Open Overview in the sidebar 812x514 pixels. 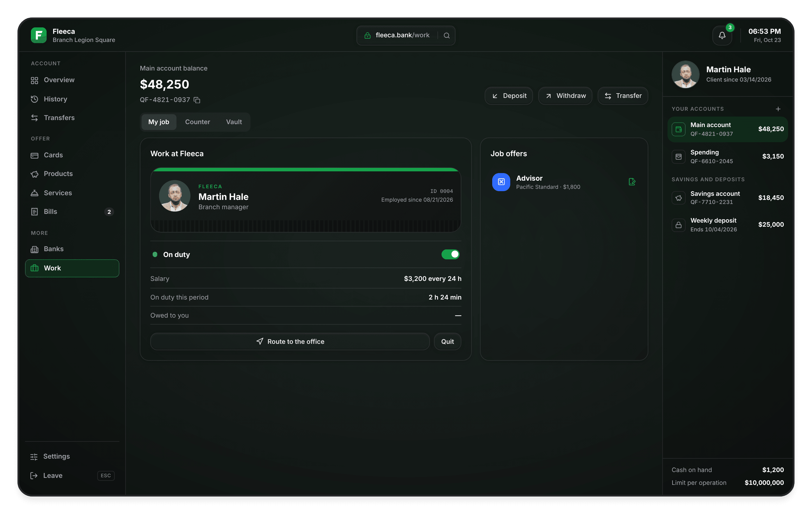(x=72, y=80)
